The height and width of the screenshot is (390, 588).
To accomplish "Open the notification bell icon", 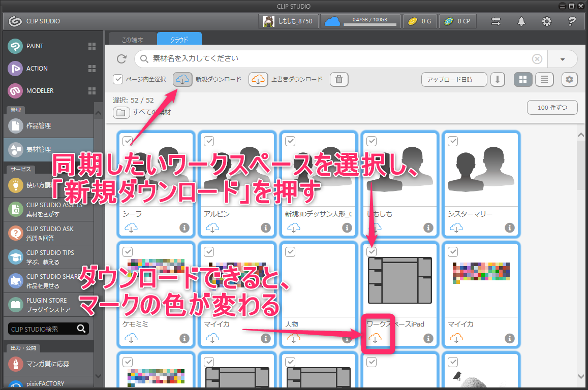I will point(520,21).
